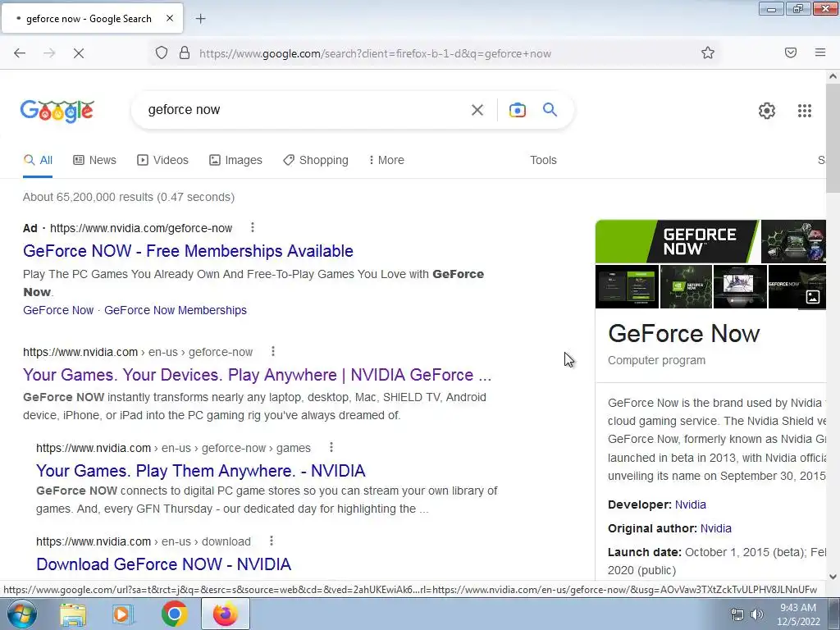
Task: Launch Windows Media Player from taskbar
Action: point(123,614)
